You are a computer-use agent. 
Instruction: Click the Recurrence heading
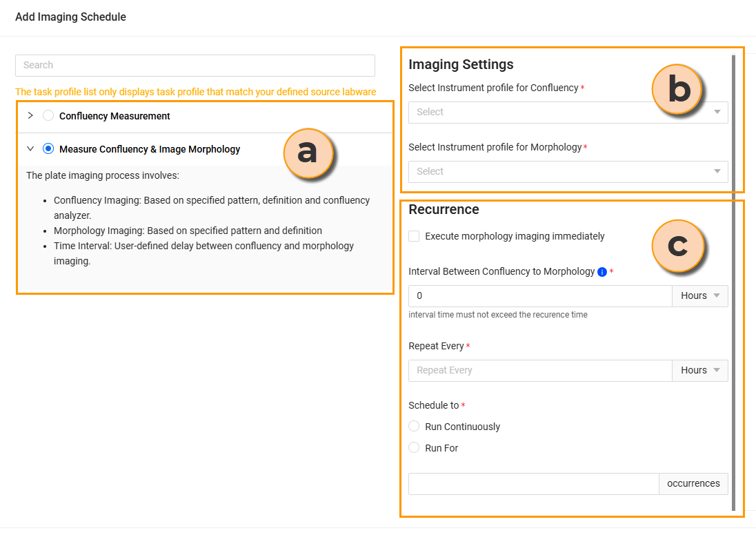tap(444, 209)
